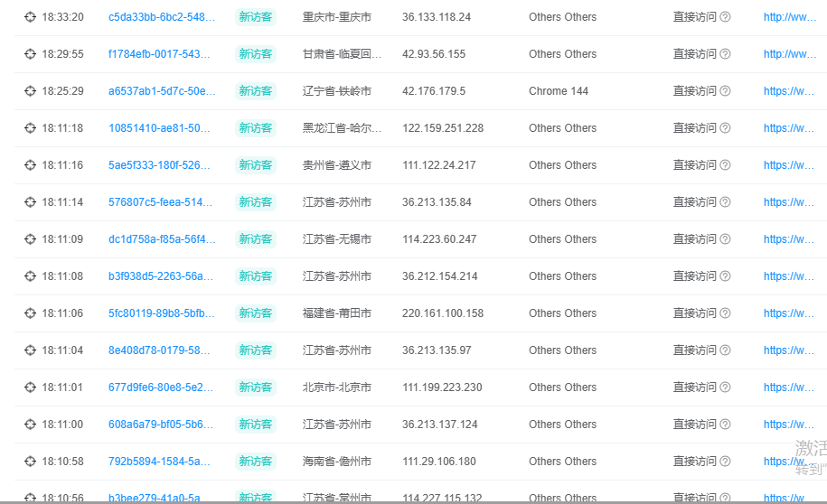Open visitor ID 677d9fe6-80e8-5e2…

point(160,387)
